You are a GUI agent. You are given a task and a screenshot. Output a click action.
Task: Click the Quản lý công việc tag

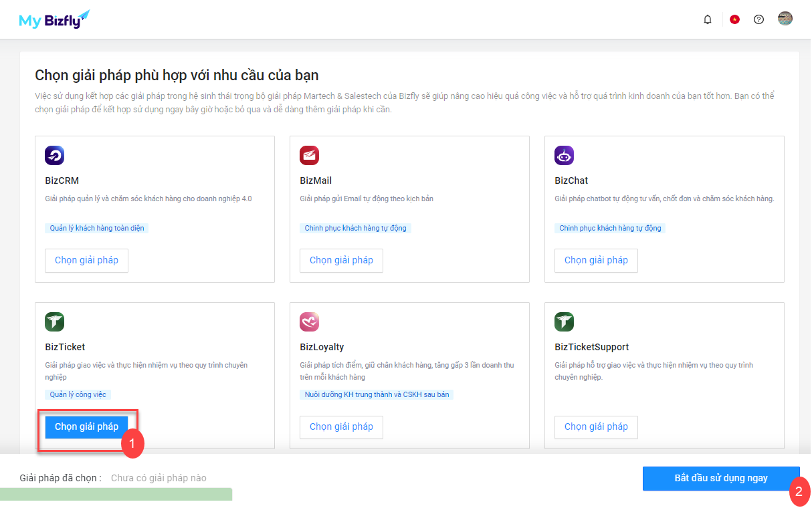click(x=78, y=394)
